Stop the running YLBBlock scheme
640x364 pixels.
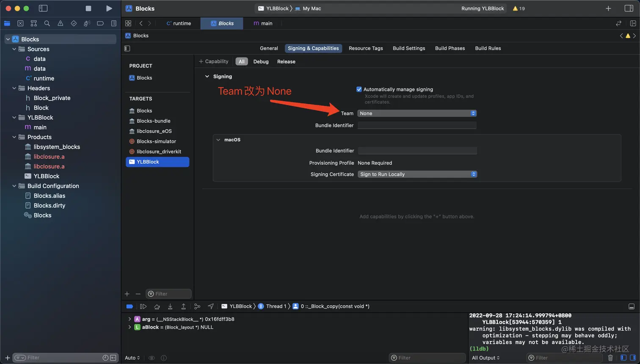click(88, 8)
